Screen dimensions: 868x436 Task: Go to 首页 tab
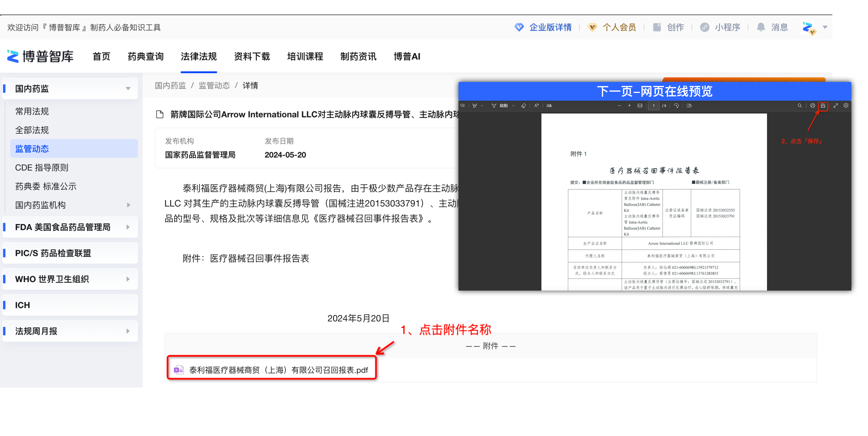pos(101,56)
